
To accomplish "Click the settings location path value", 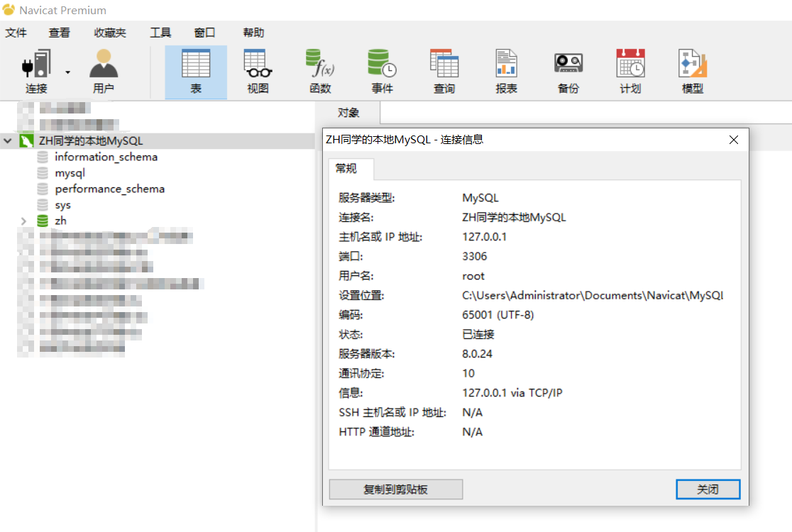I will point(593,295).
